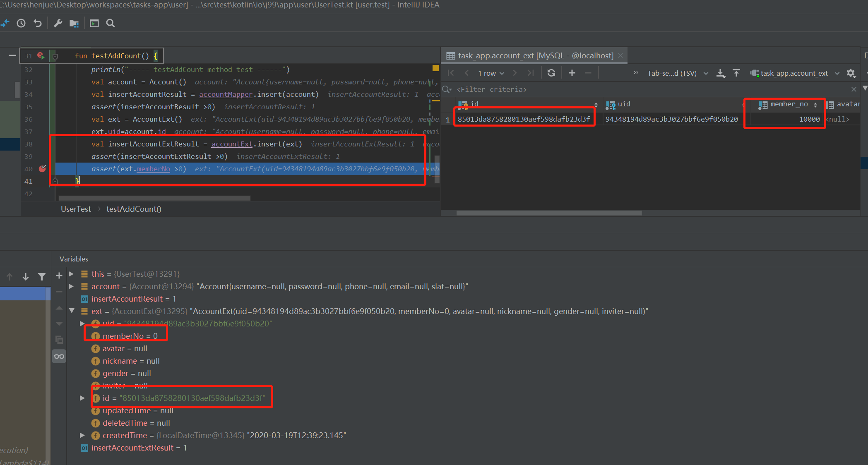Click testAddCount() in the breadcrumb

pos(134,209)
